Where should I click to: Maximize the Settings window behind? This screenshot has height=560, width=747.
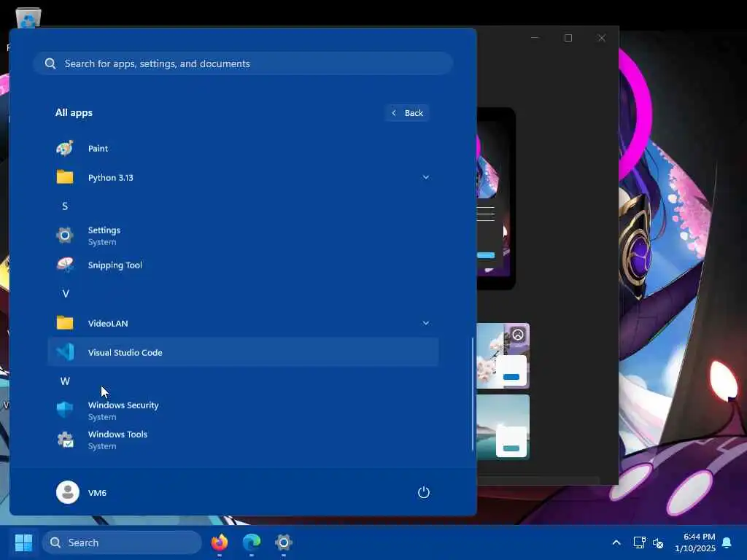pos(568,38)
